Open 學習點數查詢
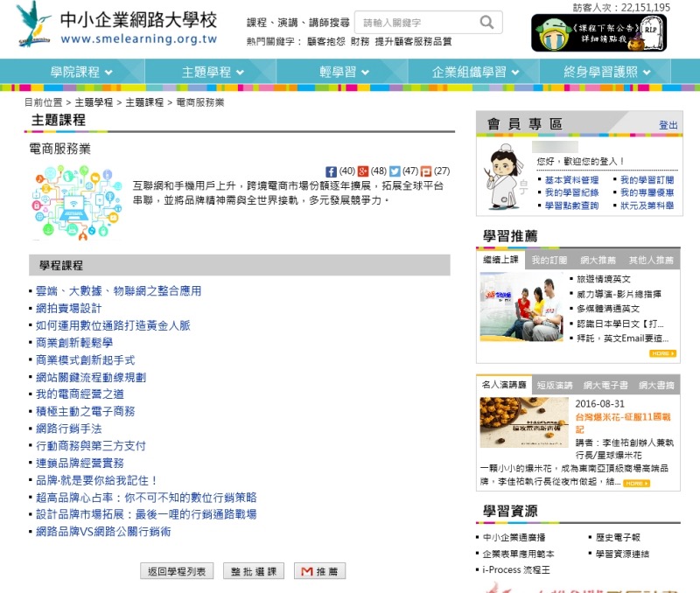The image size is (700, 593). click(x=571, y=206)
